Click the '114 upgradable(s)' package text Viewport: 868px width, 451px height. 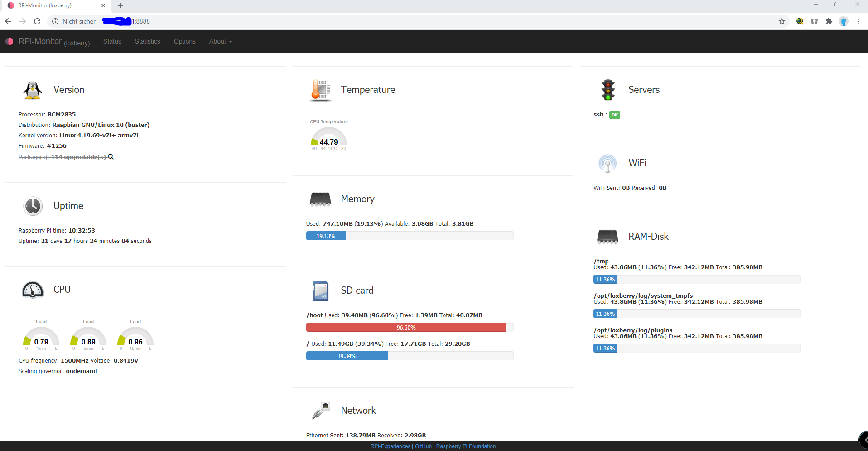coord(78,157)
